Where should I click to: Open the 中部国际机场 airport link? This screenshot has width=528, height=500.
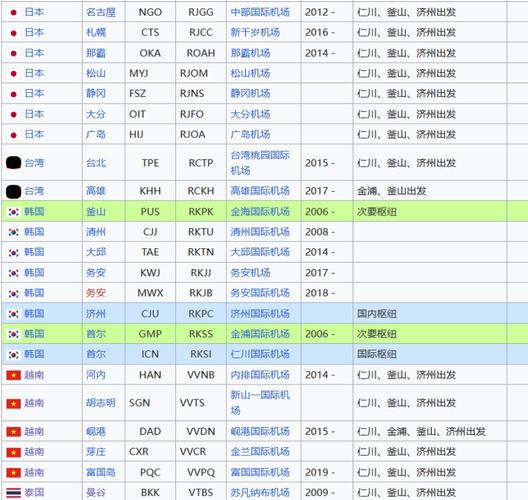(x=260, y=12)
